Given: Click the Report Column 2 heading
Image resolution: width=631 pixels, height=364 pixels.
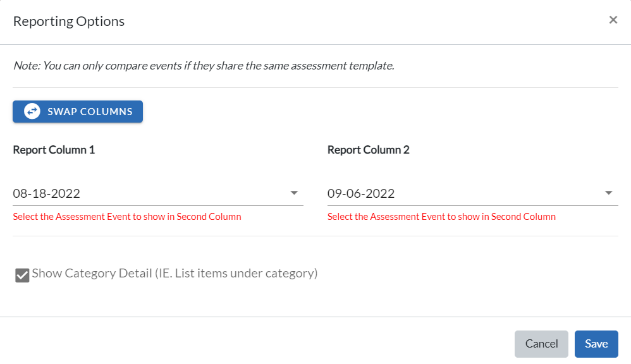Looking at the screenshot, I should tap(369, 150).
